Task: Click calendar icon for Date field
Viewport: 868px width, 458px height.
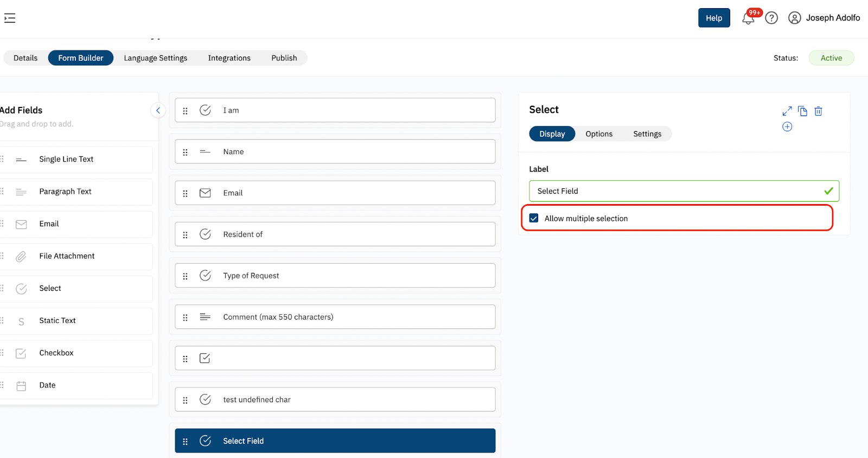Action: (x=21, y=386)
